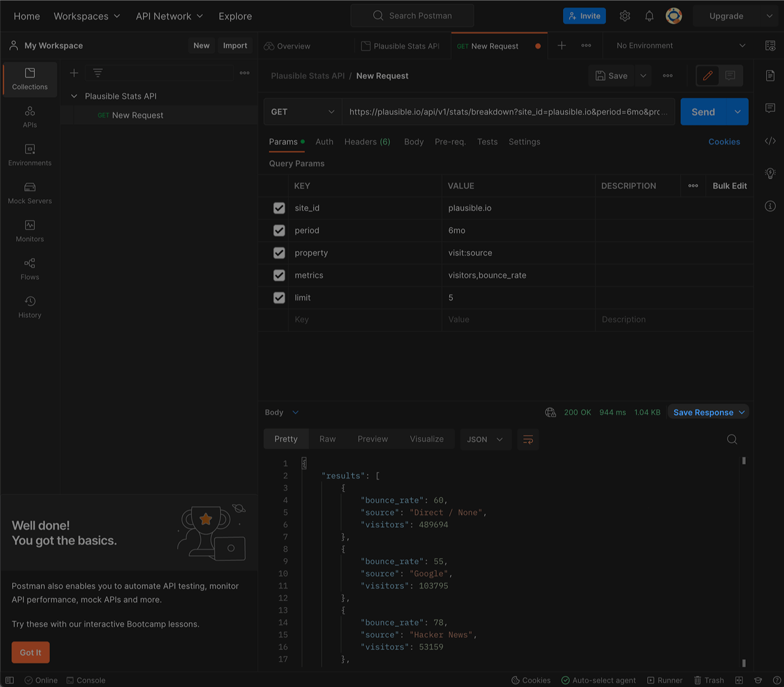Expand Send button options arrow
This screenshot has height=687, width=784.
pos(738,112)
